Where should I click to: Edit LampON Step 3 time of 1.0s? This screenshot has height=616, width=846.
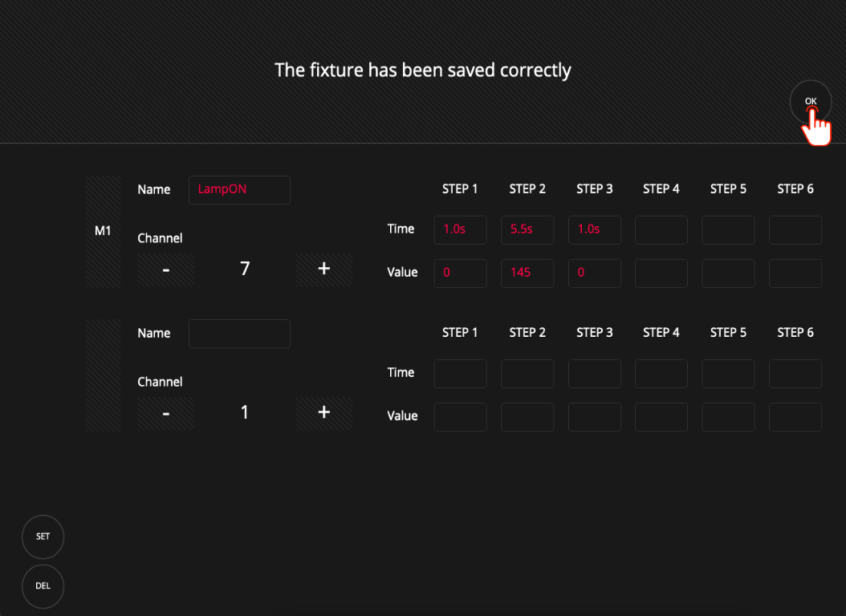595,229
